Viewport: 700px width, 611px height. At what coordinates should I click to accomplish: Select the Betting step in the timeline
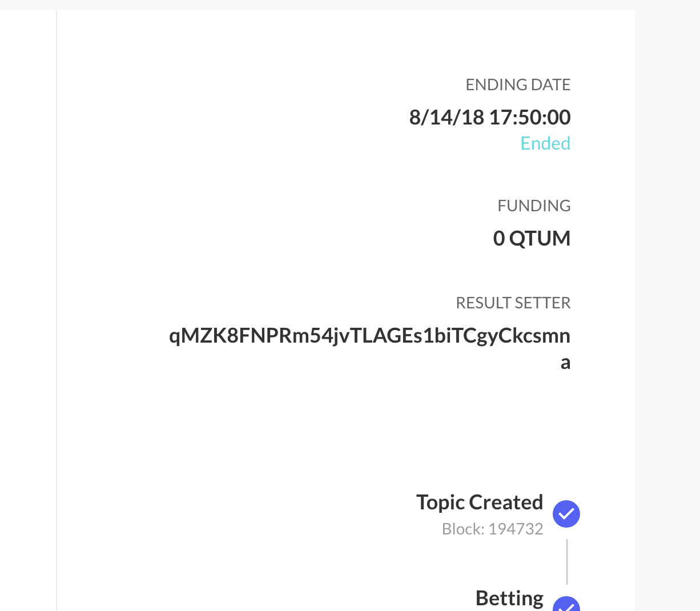(509, 598)
